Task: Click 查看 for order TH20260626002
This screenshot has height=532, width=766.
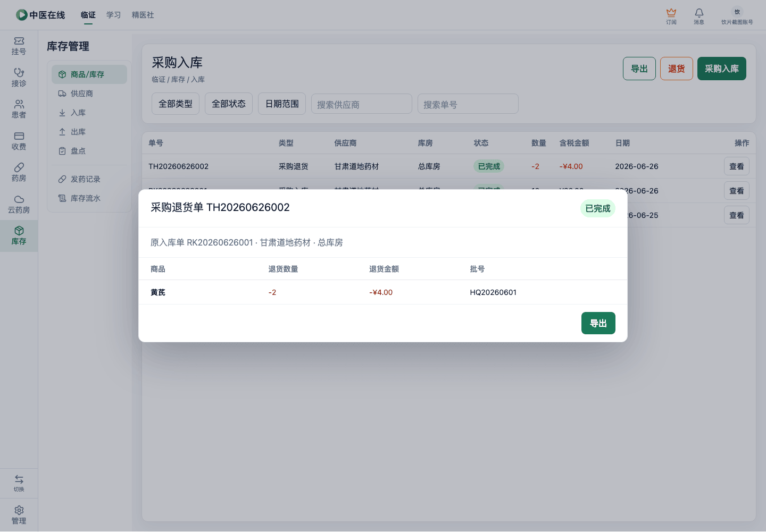Action: click(737, 166)
